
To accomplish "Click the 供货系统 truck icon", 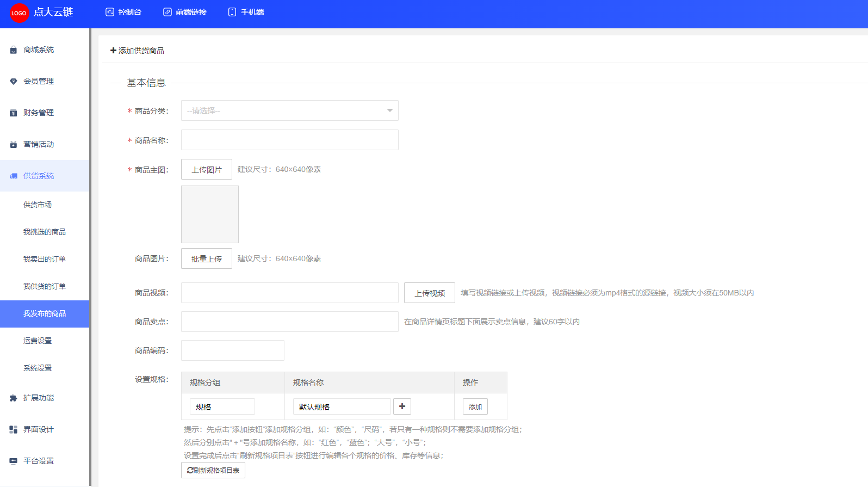I will click(x=14, y=176).
